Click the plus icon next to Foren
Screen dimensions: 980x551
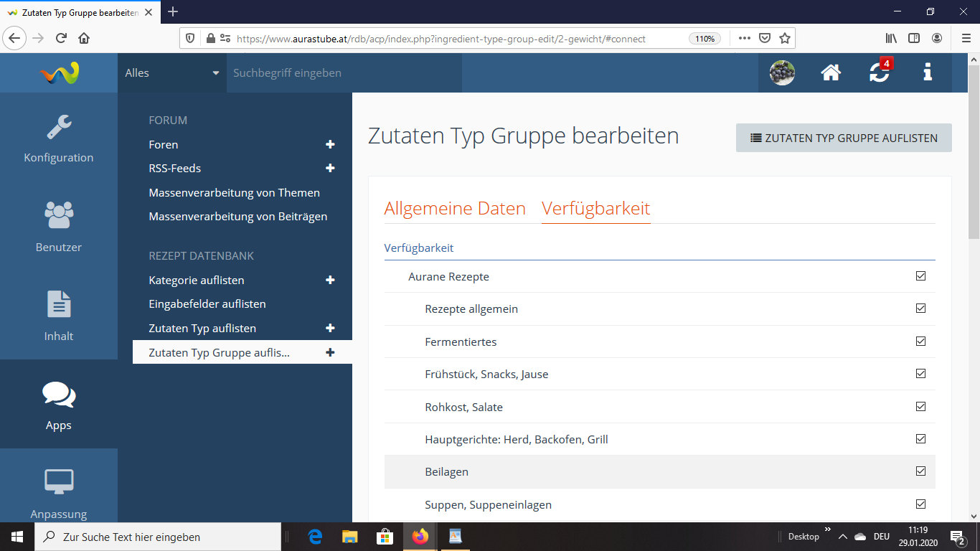[x=330, y=145]
